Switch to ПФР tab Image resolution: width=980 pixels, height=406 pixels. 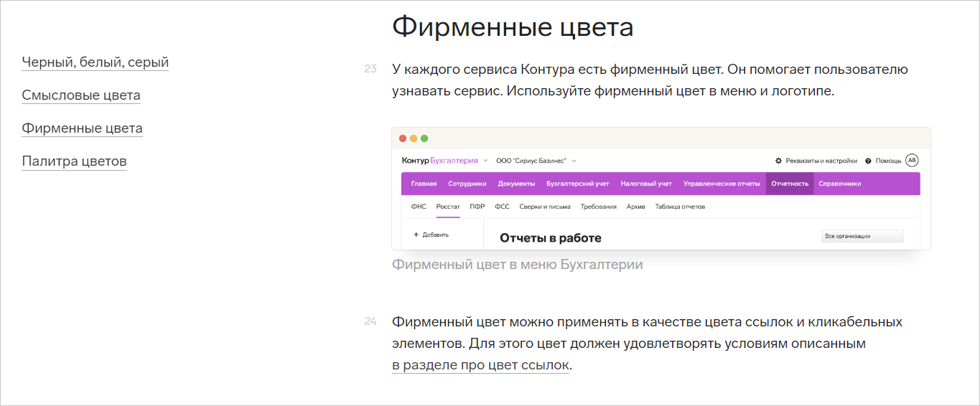coord(477,207)
